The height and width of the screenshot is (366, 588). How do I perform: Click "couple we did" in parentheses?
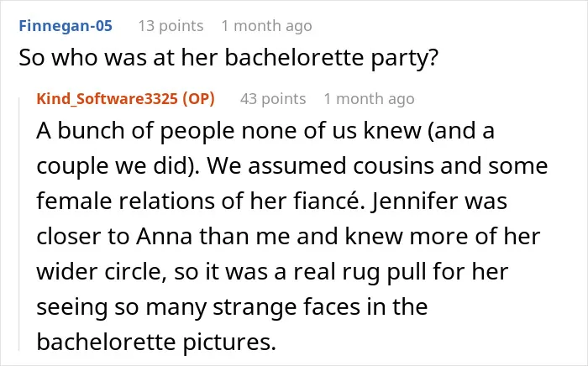[116, 166]
